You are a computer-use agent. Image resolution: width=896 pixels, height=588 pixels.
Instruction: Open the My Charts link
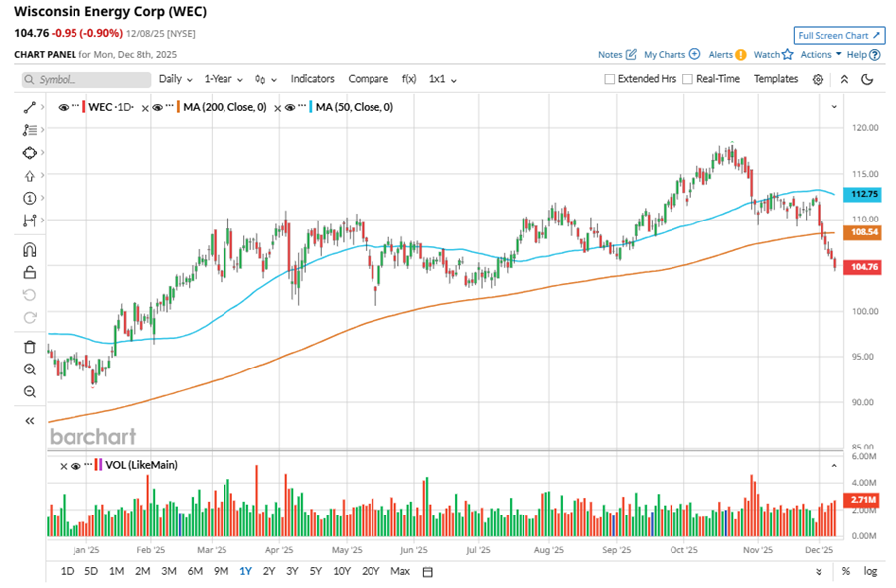pyautogui.click(x=672, y=55)
